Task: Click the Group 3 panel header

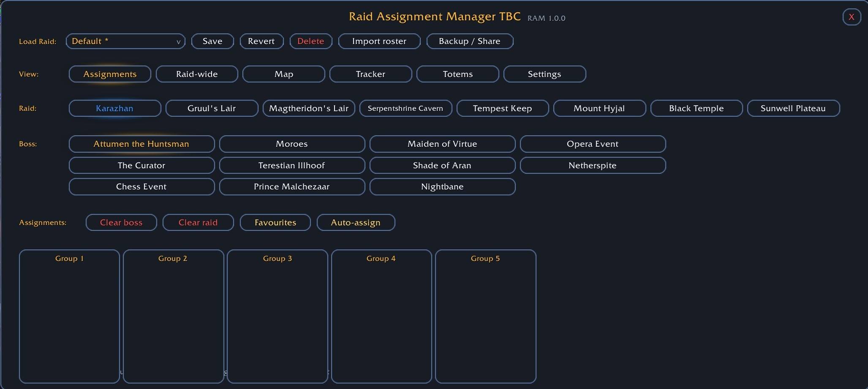Action: coord(278,259)
